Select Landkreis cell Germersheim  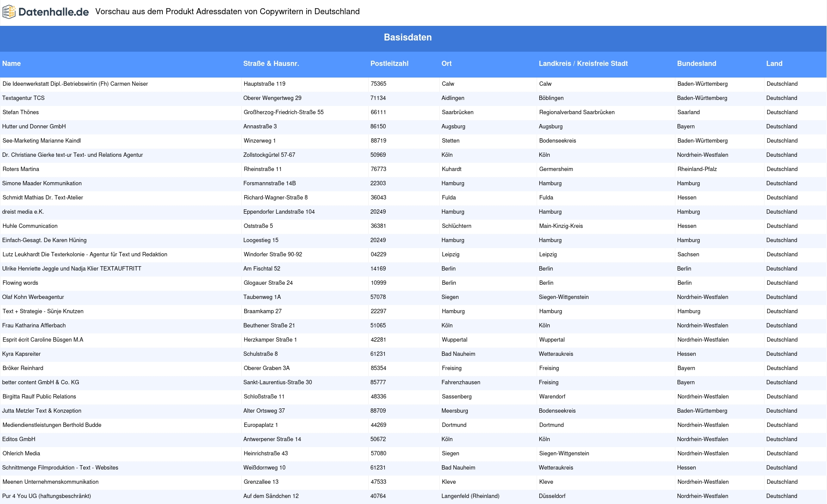point(556,169)
